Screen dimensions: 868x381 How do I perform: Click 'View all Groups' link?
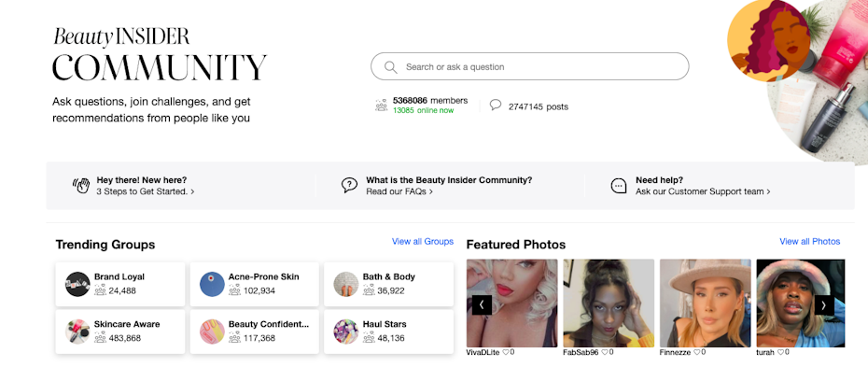pyautogui.click(x=423, y=242)
